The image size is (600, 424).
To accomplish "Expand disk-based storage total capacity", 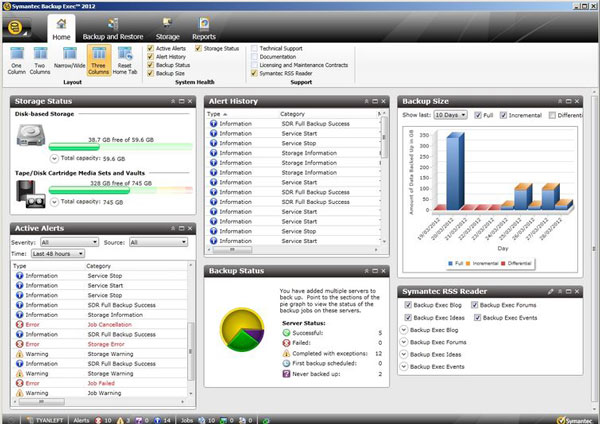I will click(x=54, y=158).
